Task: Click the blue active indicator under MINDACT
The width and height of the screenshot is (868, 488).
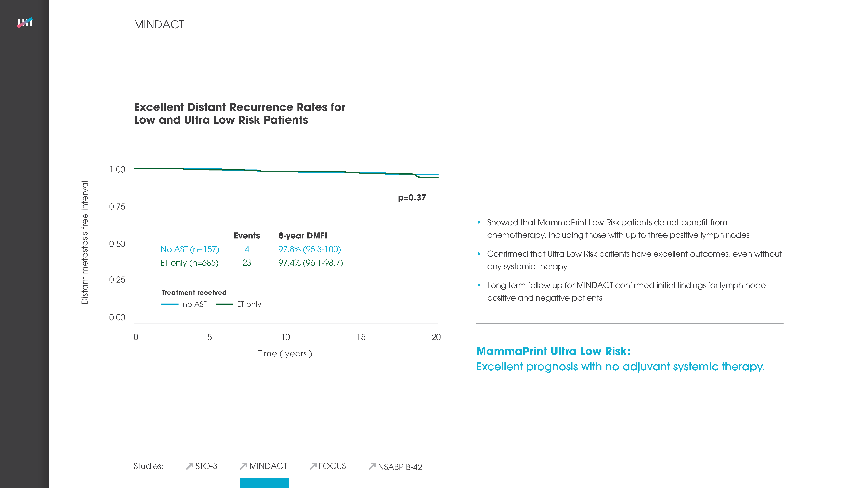Action: tap(264, 483)
